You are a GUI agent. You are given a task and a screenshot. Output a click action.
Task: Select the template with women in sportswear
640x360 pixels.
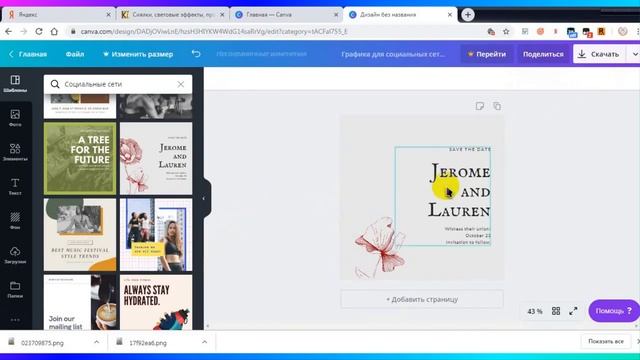[156, 235]
